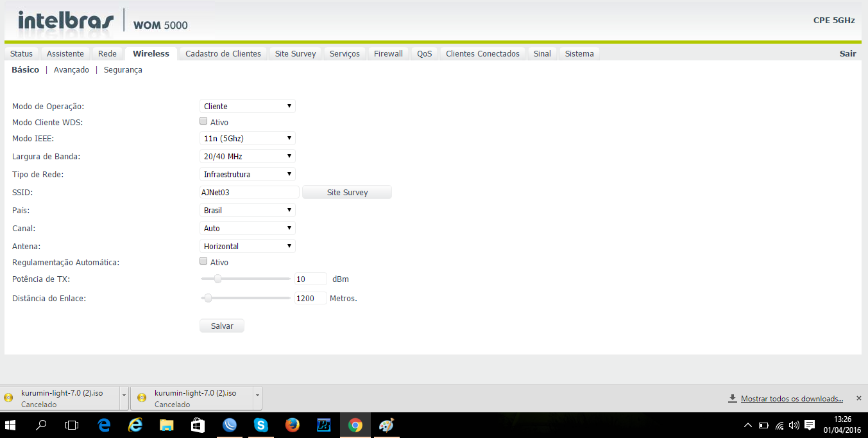Click the taskbar search magnifier icon
The height and width of the screenshot is (438, 868).
41,425
